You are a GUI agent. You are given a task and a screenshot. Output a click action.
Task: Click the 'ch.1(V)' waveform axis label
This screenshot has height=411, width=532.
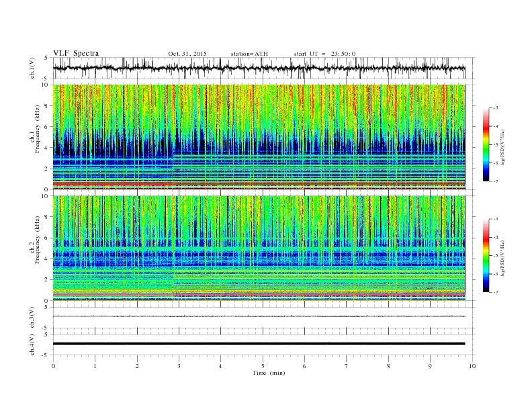click(x=32, y=68)
